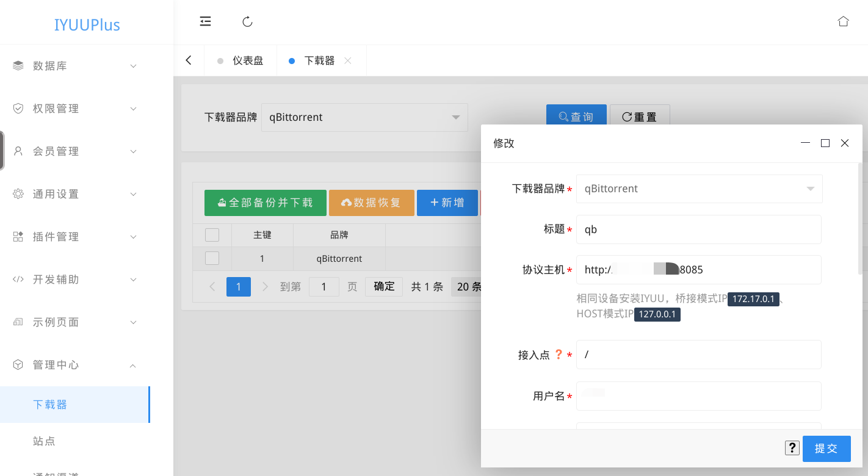Click the tab scroll-left arrow
The image size is (868, 476).
coord(189,60)
